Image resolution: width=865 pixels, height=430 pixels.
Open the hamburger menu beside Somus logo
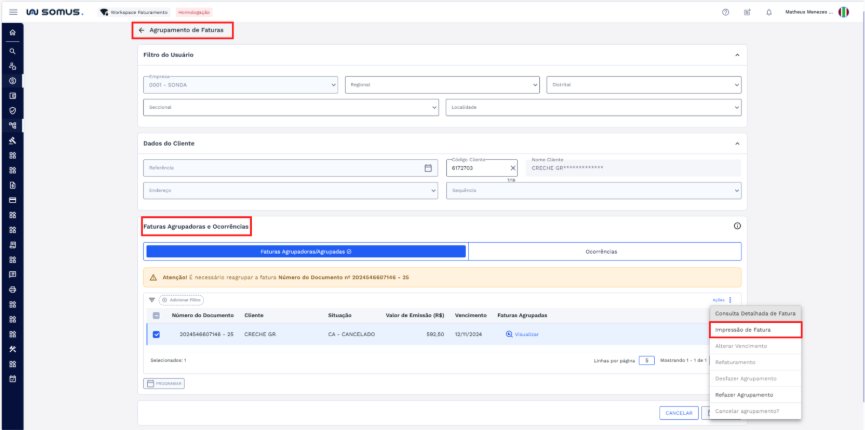12,11
